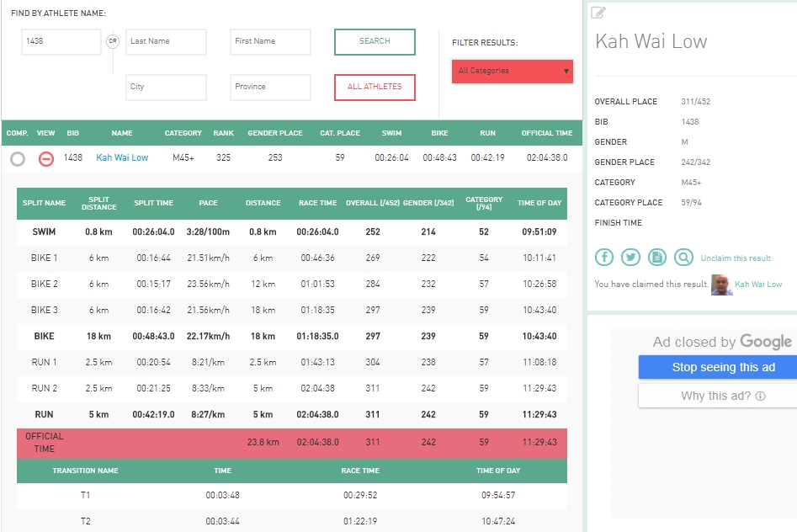The image size is (797, 532).
Task: Click the info icon beside Why this ad
Action: click(x=760, y=396)
